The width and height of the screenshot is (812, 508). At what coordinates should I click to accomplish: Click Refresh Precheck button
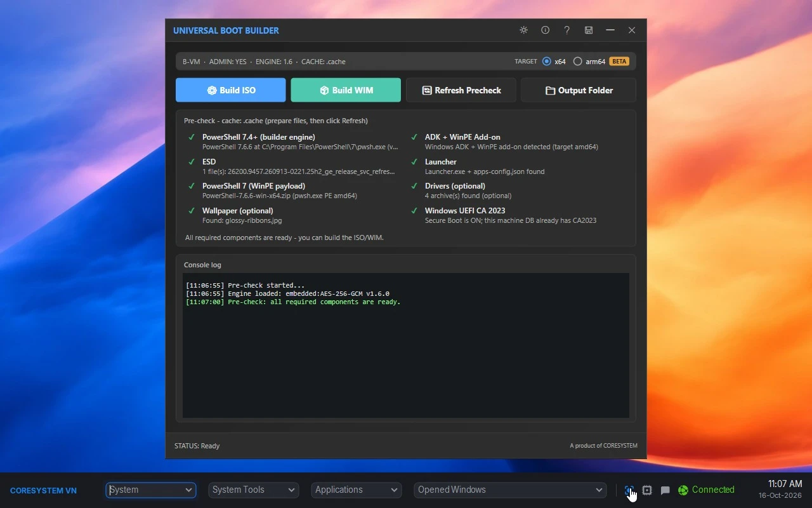tap(461, 90)
